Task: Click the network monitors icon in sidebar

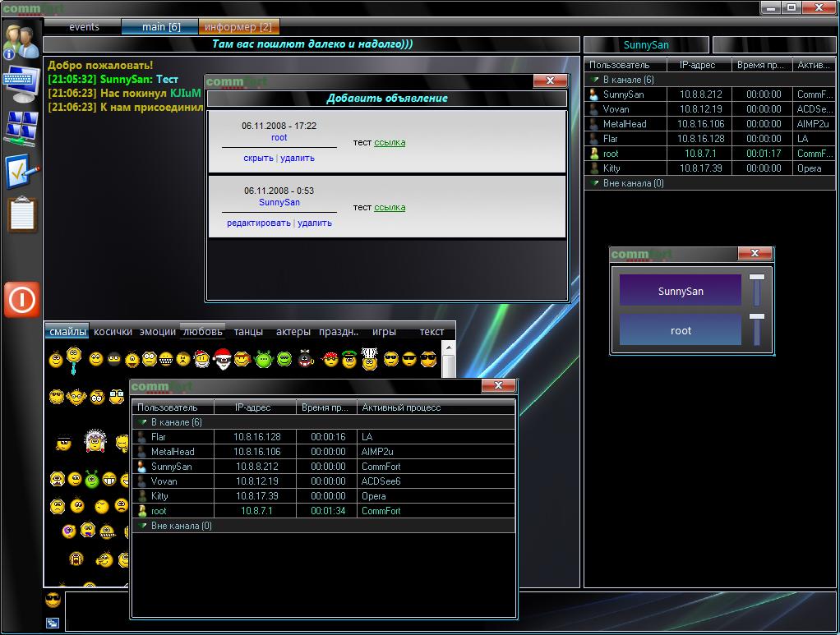Action: [x=21, y=127]
